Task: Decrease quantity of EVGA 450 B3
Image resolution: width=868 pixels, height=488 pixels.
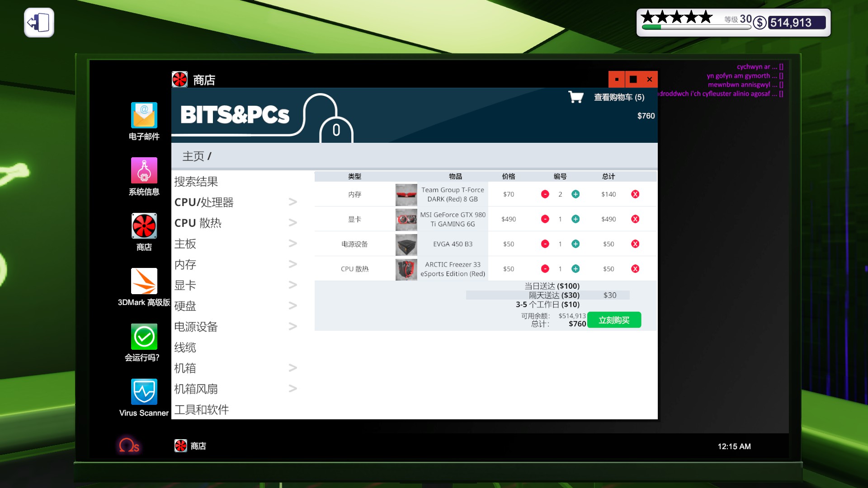Action: [x=545, y=244]
